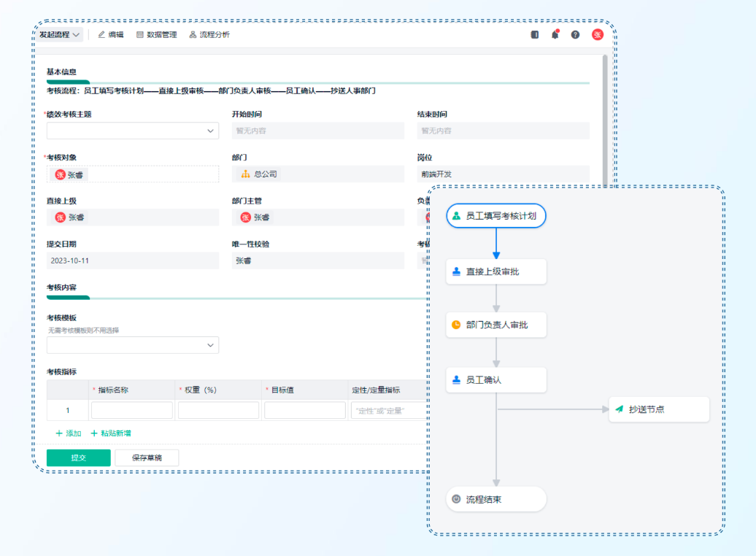
Task: Click the 结束时间 field
Action: click(503, 131)
